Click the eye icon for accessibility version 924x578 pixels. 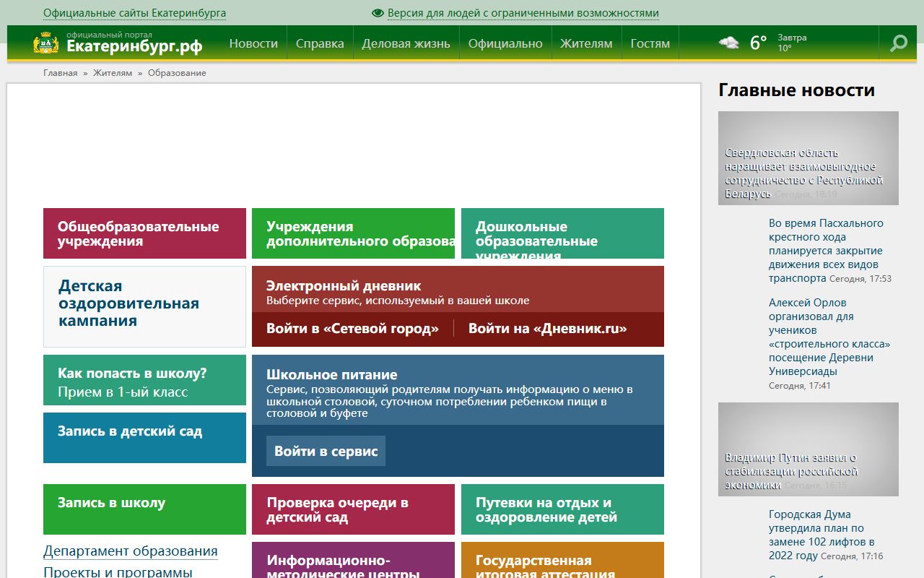(x=378, y=13)
